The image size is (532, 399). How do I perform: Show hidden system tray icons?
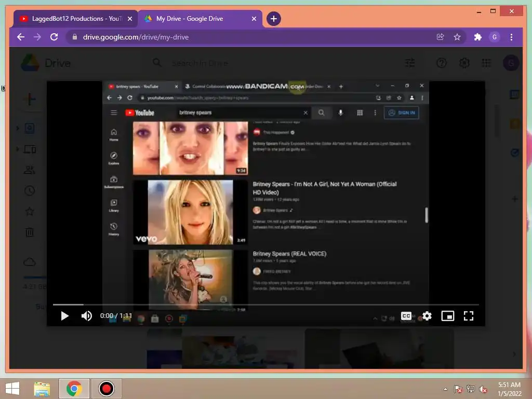tap(445, 389)
